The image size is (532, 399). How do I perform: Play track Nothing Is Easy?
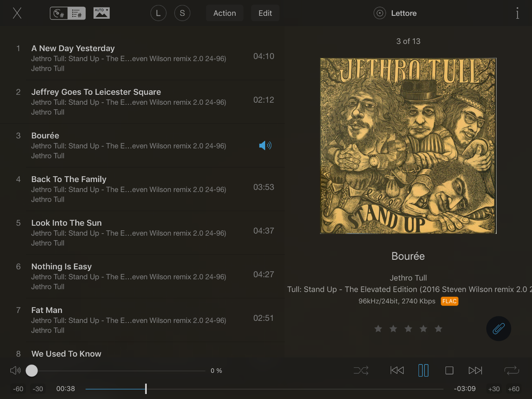(x=142, y=276)
